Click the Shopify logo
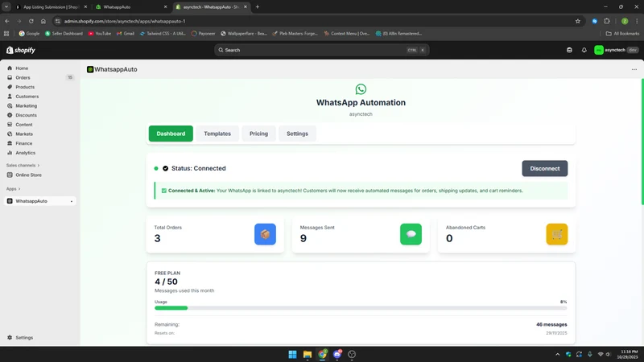The image size is (644, 362). 21,50
